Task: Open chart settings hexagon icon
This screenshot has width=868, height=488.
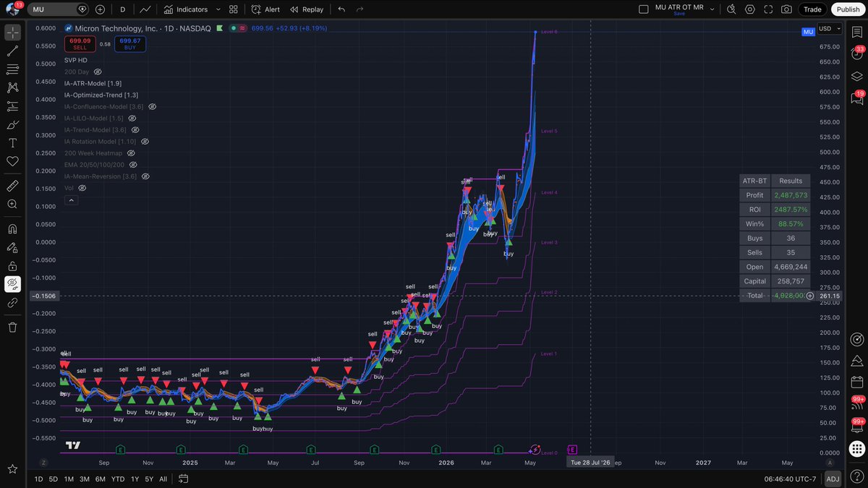Action: coord(750,9)
